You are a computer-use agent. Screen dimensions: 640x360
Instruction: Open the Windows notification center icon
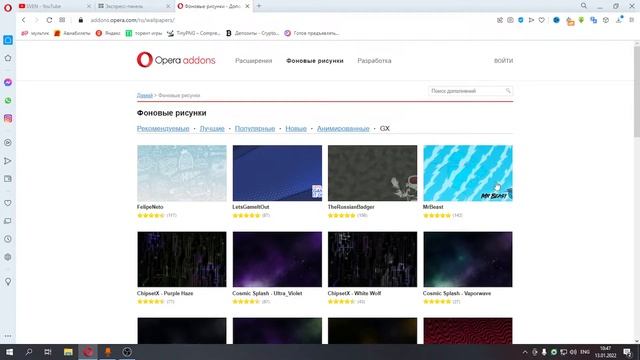tap(627, 352)
